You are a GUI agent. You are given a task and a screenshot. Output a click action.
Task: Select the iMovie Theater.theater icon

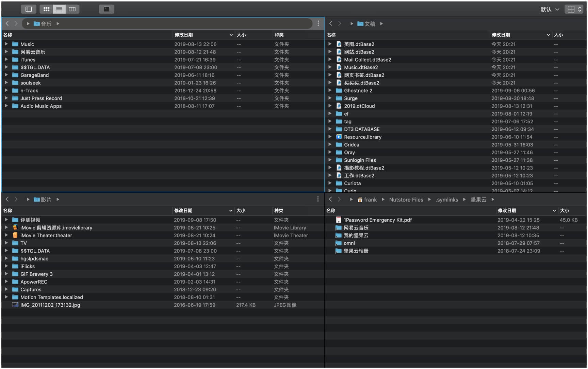(x=15, y=235)
